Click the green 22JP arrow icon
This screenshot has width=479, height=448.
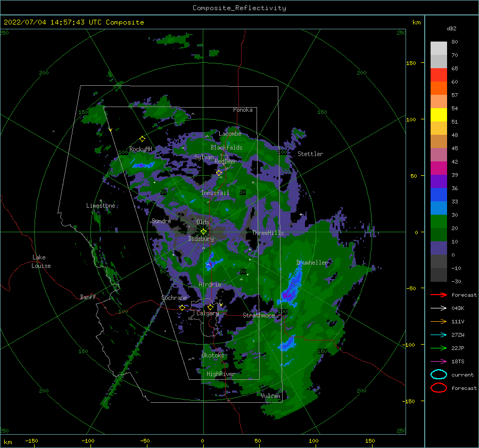(x=439, y=348)
